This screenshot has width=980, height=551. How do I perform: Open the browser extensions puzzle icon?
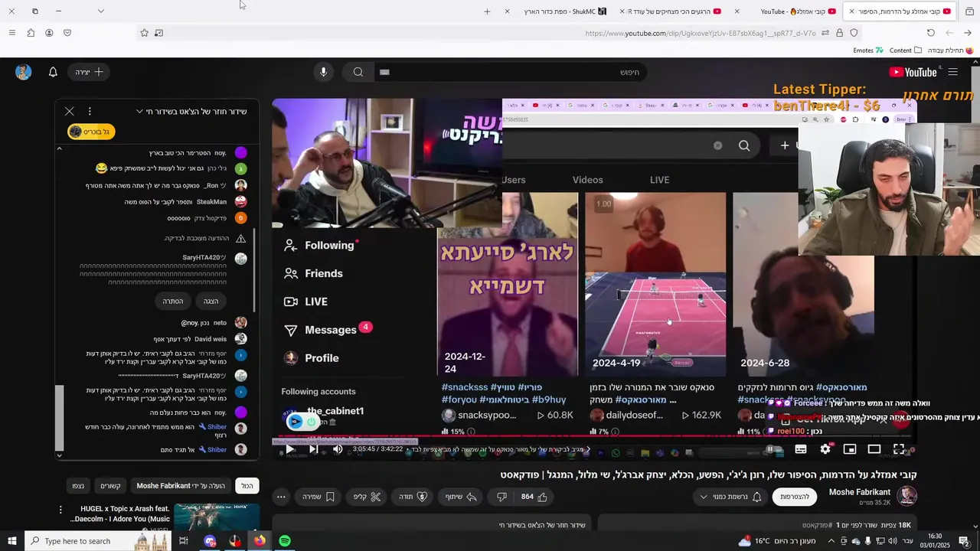pyautogui.click(x=31, y=33)
